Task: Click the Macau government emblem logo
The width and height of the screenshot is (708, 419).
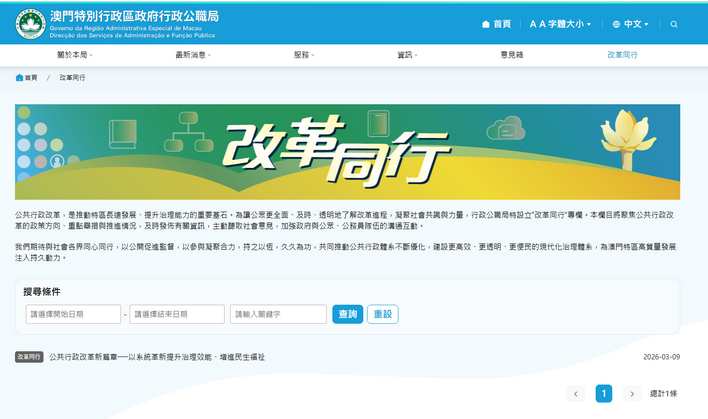Action: coord(28,23)
